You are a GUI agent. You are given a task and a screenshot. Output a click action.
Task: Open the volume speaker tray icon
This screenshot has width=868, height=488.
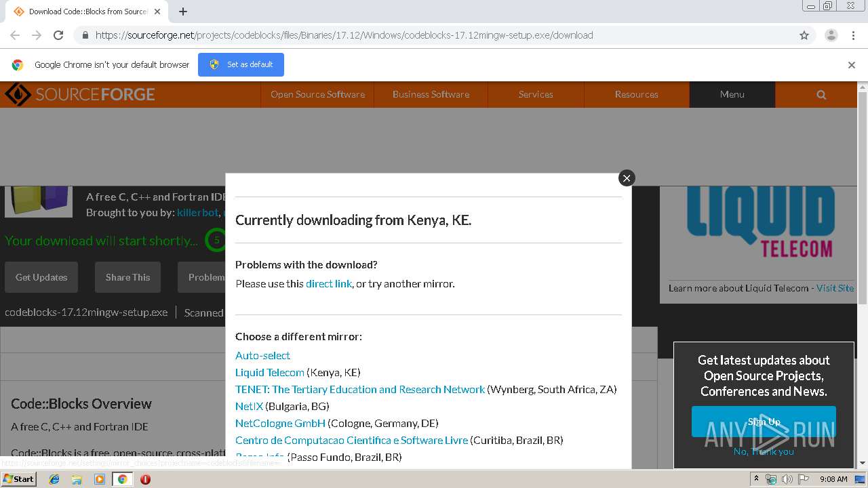pyautogui.click(x=787, y=479)
